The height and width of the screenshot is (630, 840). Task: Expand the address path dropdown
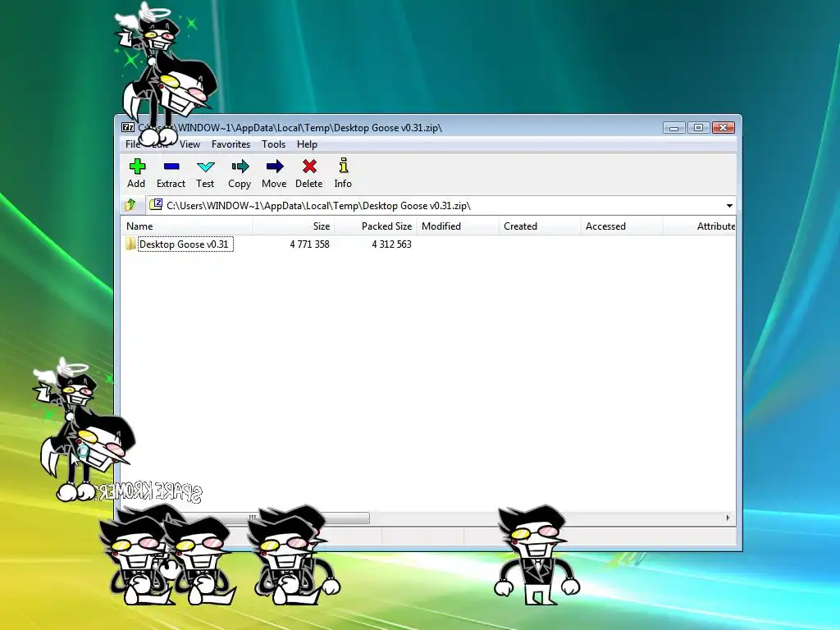tap(729, 206)
